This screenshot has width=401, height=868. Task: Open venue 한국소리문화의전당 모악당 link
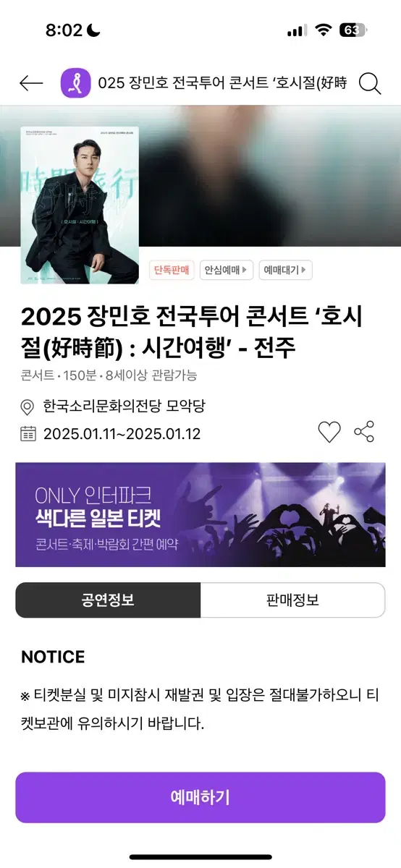pyautogui.click(x=124, y=407)
